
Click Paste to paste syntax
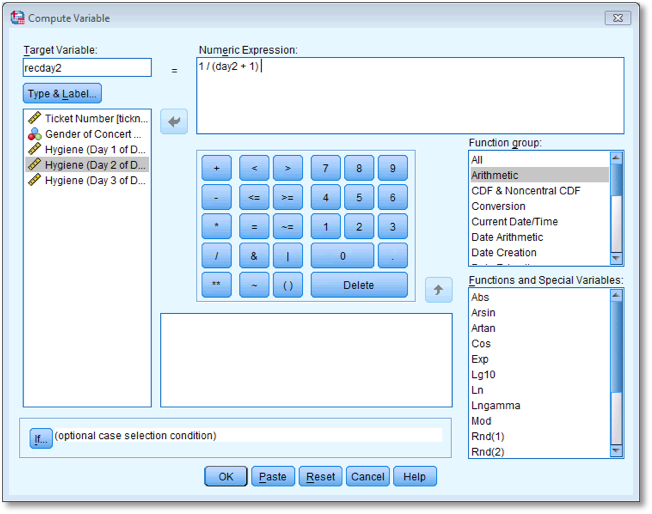point(273,477)
